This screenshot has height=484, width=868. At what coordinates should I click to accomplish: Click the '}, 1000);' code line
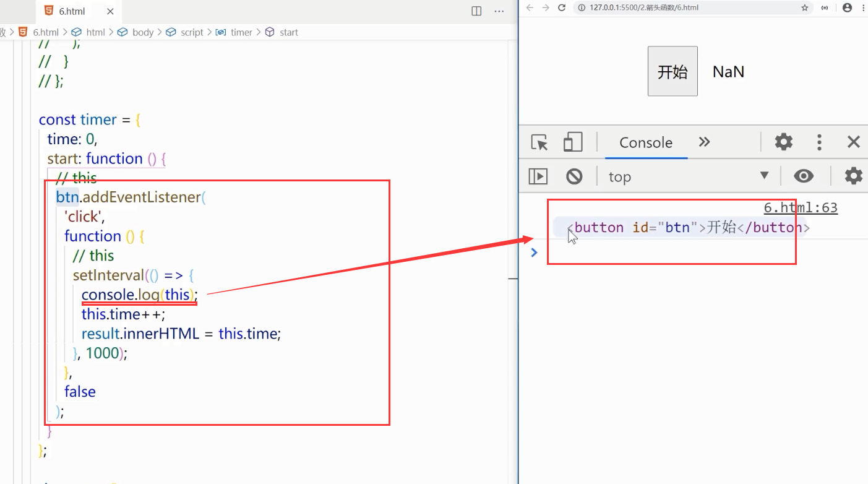[100, 353]
